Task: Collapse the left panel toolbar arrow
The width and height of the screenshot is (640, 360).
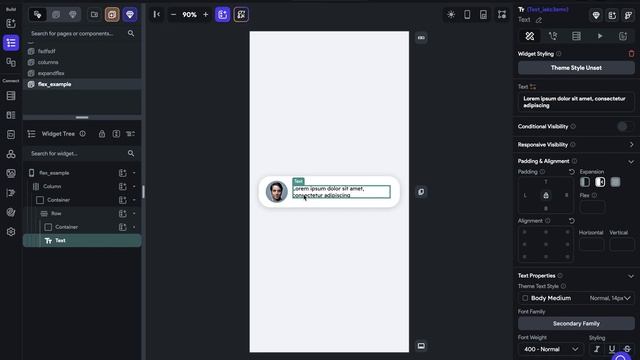Action: click(x=157, y=14)
